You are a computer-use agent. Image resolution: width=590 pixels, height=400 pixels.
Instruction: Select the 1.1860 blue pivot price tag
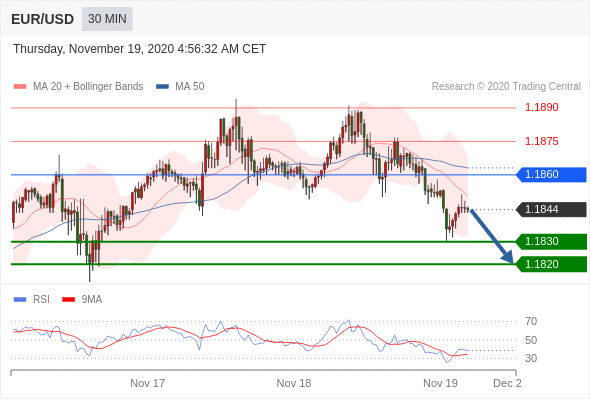point(551,175)
